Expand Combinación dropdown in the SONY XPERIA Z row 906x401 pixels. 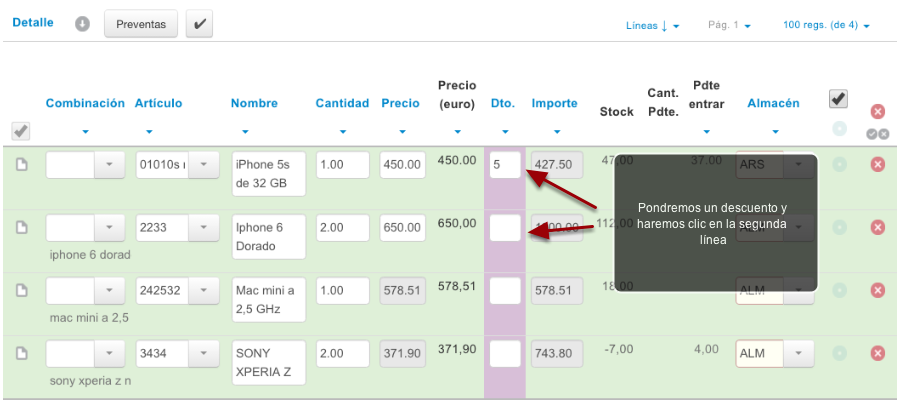(110, 353)
